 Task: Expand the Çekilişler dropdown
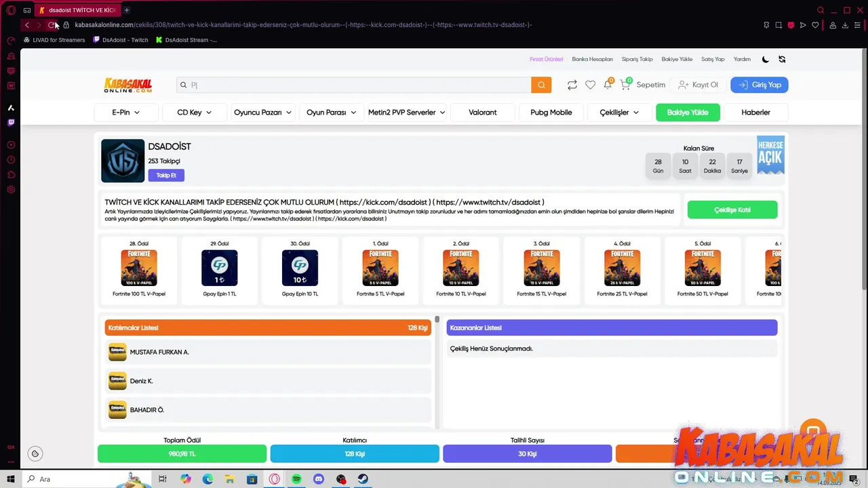click(x=620, y=113)
